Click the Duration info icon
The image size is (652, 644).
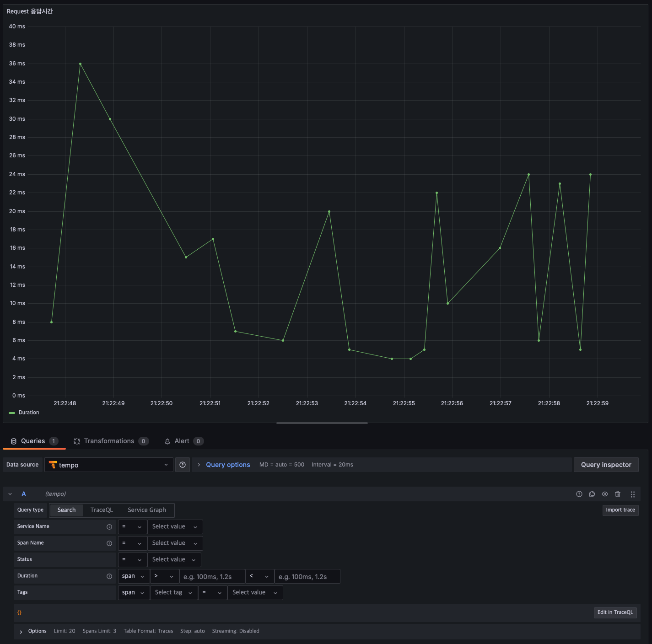[x=109, y=576]
